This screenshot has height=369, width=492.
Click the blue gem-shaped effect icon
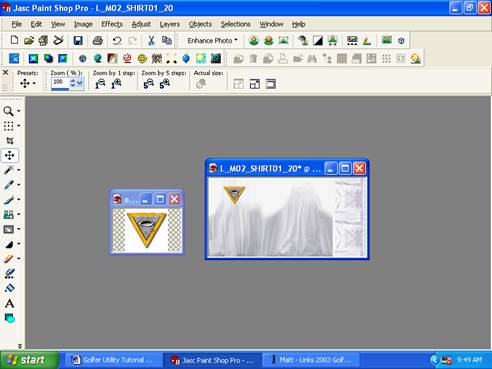[x=186, y=59]
